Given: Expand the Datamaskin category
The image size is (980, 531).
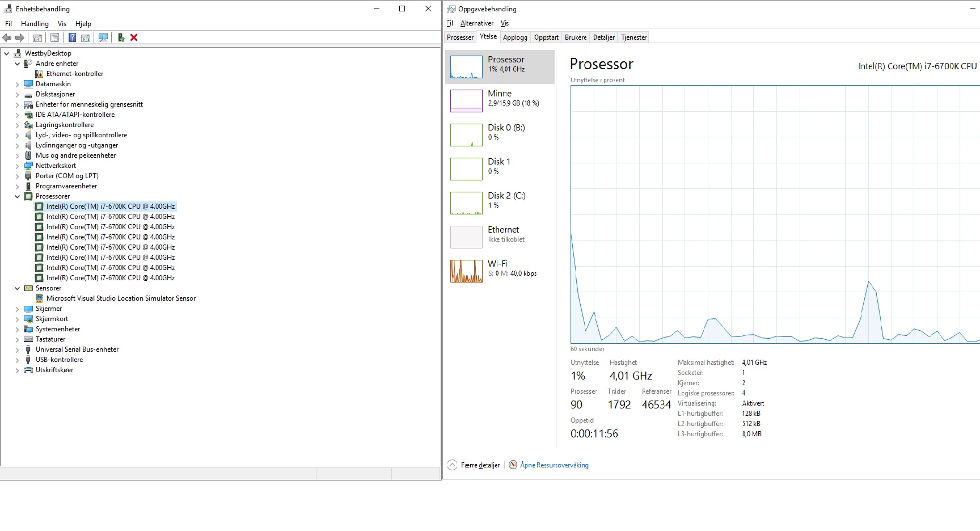Looking at the screenshot, I should [18, 84].
